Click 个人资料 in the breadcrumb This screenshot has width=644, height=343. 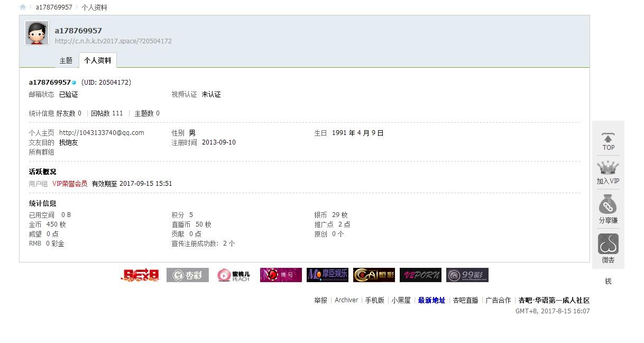(x=94, y=7)
